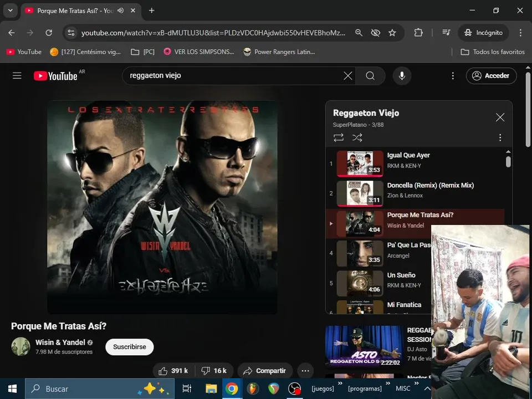The width and height of the screenshot is (532, 399).
Task: Open YouTube bookmark in bookmarks bar
Action: pos(24,52)
